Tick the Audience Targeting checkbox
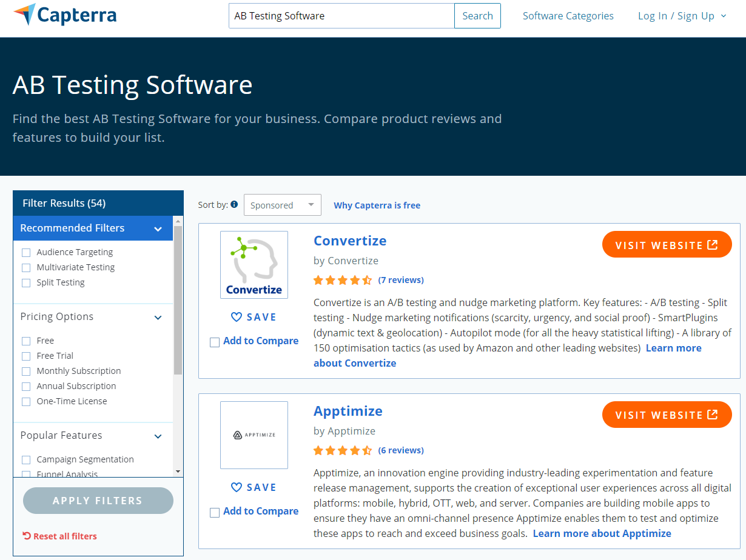The height and width of the screenshot is (560, 746). 26,252
